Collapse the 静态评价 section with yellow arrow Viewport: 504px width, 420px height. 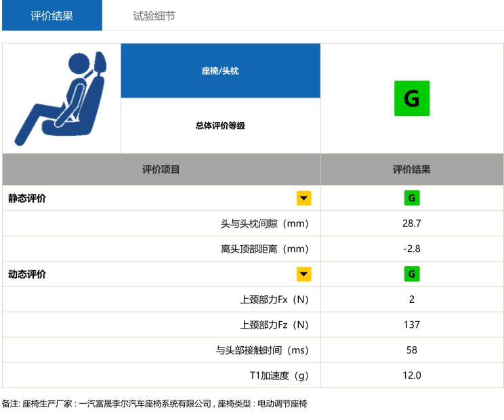tap(303, 198)
